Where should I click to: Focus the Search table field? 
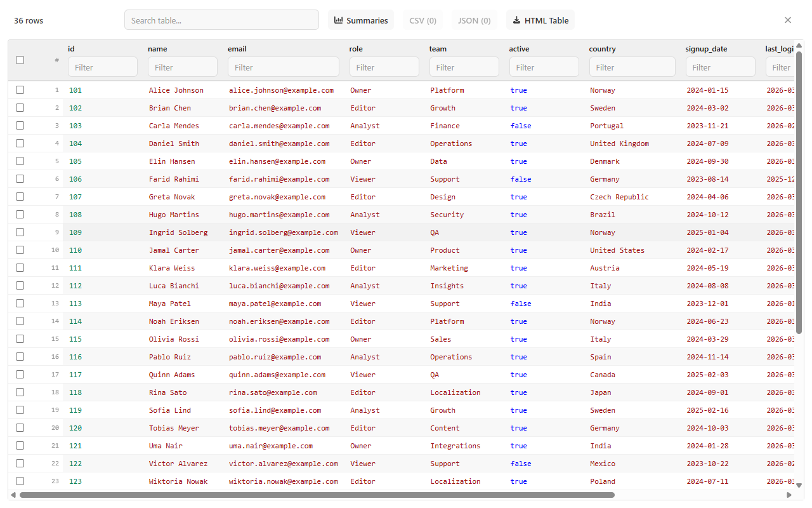221,20
